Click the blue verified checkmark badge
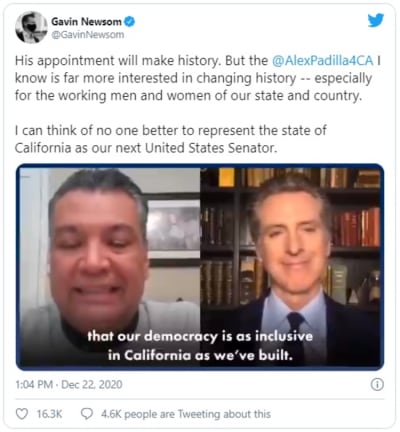 (x=129, y=22)
